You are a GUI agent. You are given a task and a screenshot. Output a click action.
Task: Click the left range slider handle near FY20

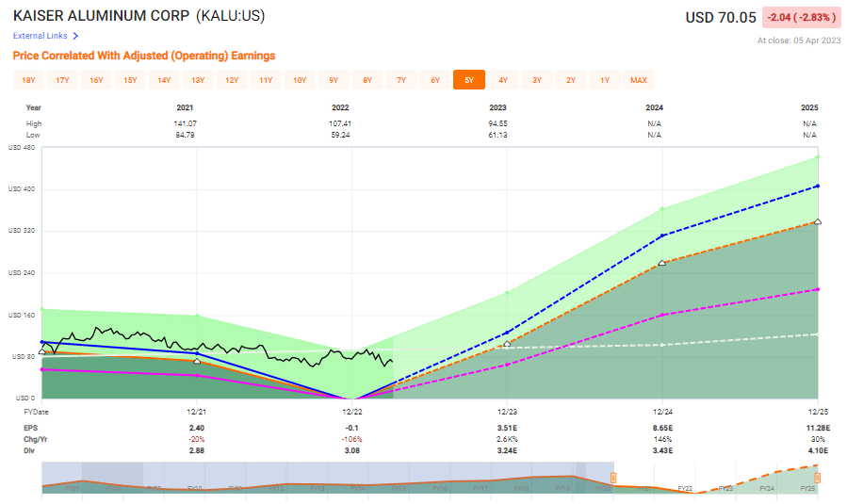(x=613, y=478)
